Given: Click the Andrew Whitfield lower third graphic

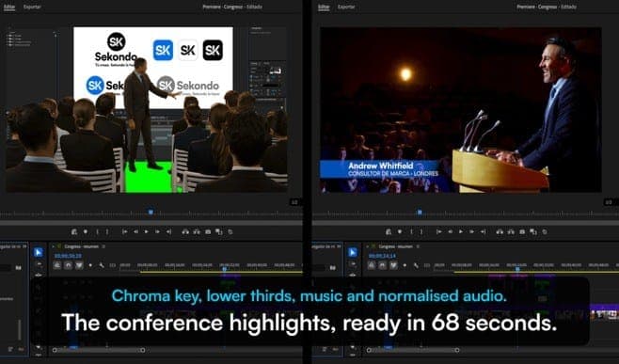Looking at the screenshot, I should 380,169.
